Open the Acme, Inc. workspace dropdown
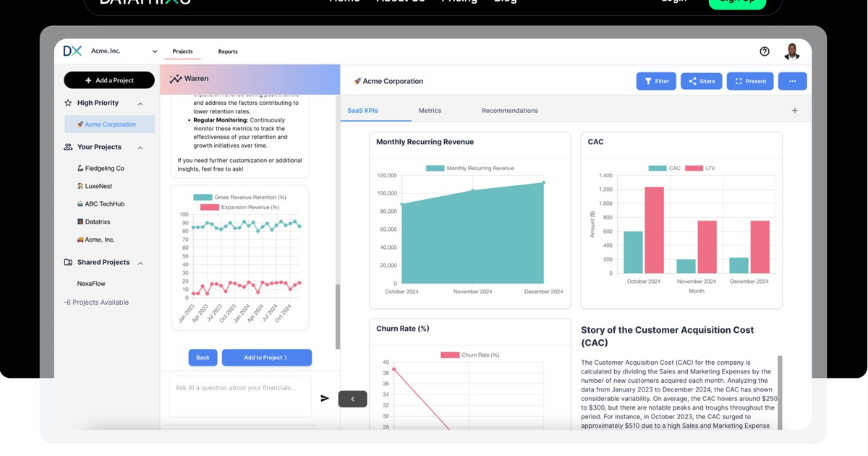868x456 pixels. [x=124, y=51]
